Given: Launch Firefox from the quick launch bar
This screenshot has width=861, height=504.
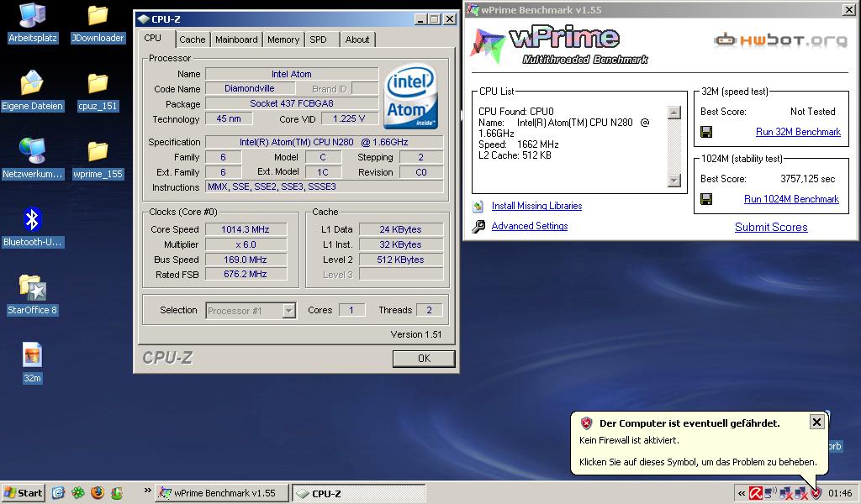Looking at the screenshot, I should click(x=98, y=492).
